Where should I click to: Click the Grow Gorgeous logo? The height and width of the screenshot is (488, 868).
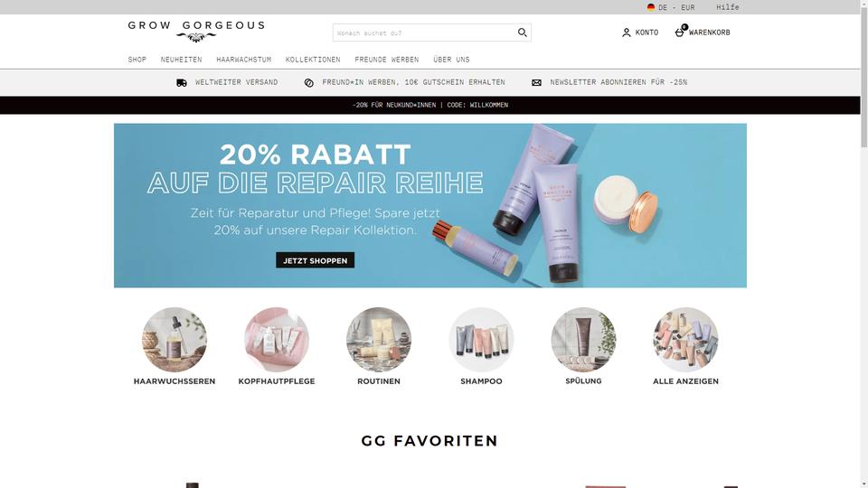point(196,31)
